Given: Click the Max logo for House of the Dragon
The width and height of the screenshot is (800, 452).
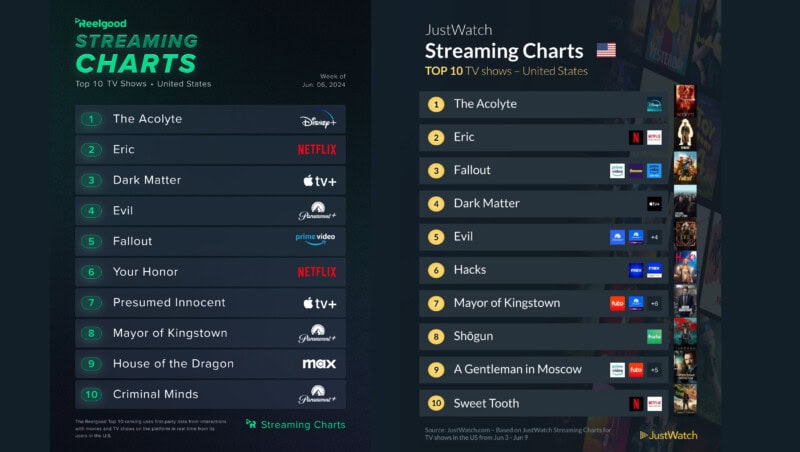Looking at the screenshot, I should click(318, 363).
